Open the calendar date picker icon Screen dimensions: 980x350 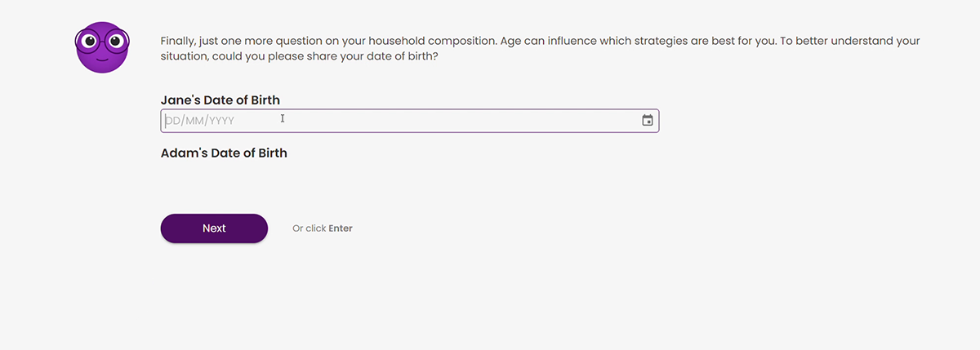point(648,121)
